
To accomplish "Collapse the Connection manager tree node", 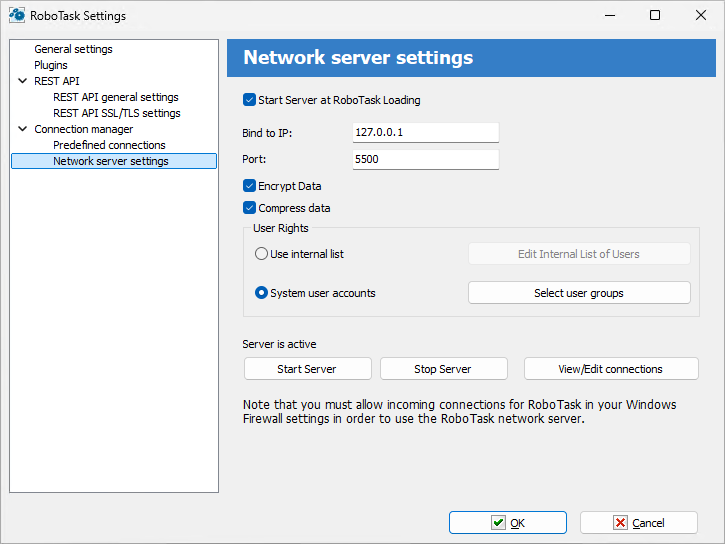I will 22,129.
